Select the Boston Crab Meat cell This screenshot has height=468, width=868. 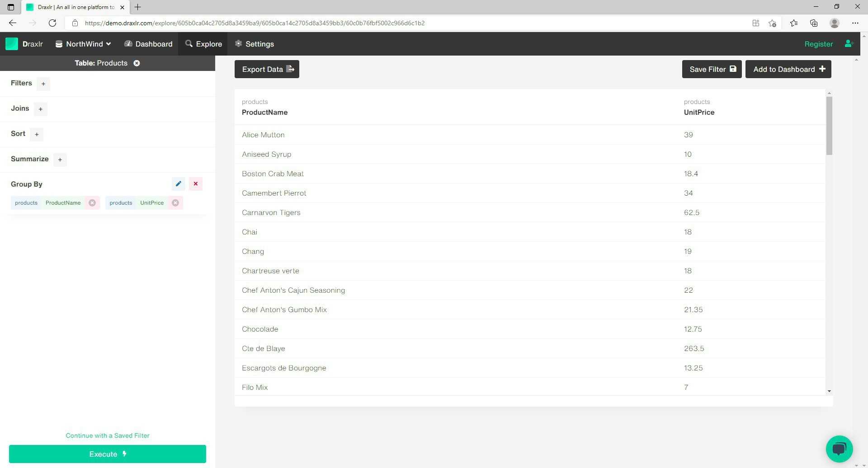tap(273, 173)
